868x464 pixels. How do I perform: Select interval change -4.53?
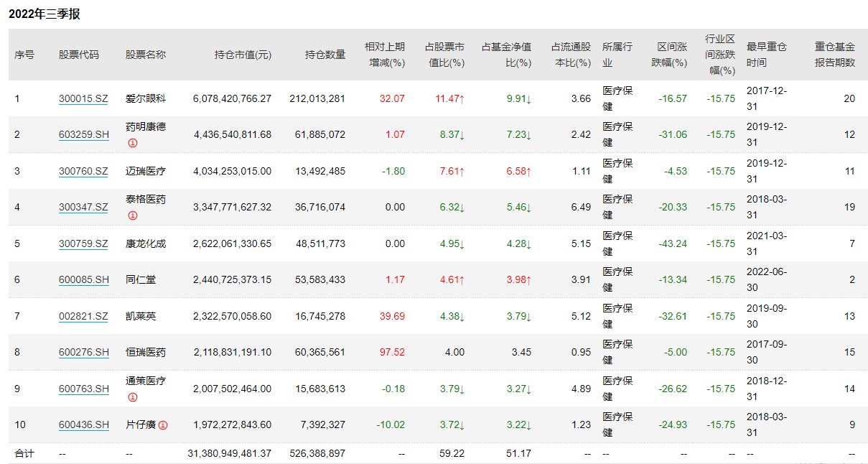pyautogui.click(x=675, y=171)
